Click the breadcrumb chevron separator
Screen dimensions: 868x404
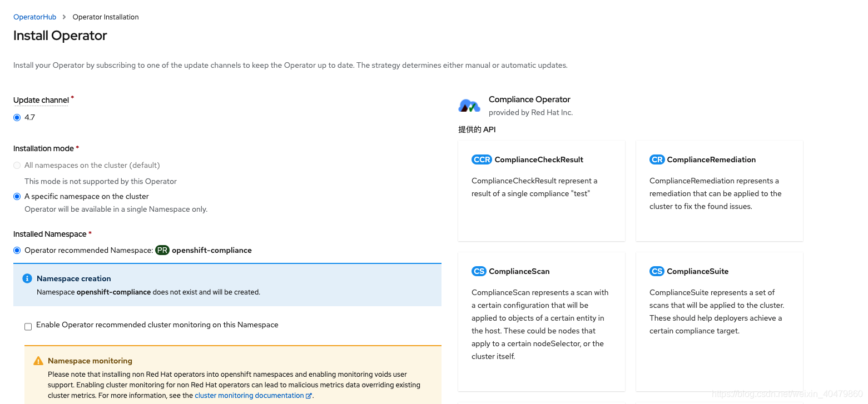[x=65, y=17]
